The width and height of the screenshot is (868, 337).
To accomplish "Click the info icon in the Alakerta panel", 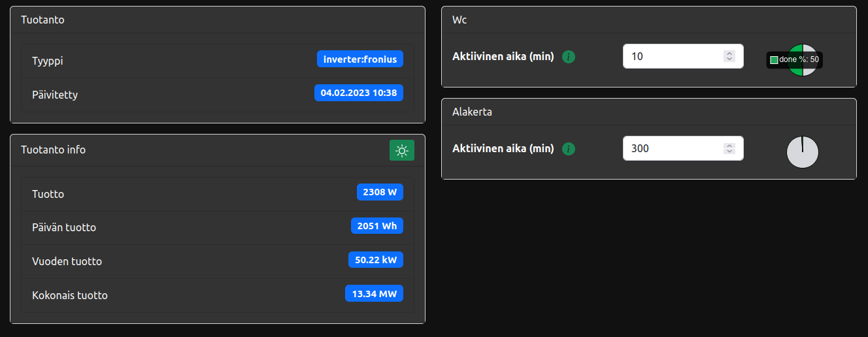I will point(569,149).
